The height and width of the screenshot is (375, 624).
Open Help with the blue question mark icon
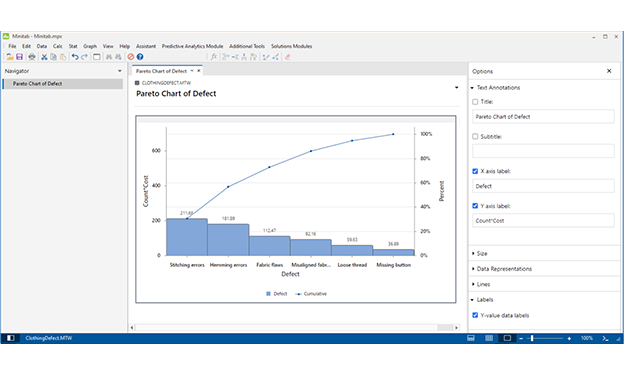click(x=140, y=57)
